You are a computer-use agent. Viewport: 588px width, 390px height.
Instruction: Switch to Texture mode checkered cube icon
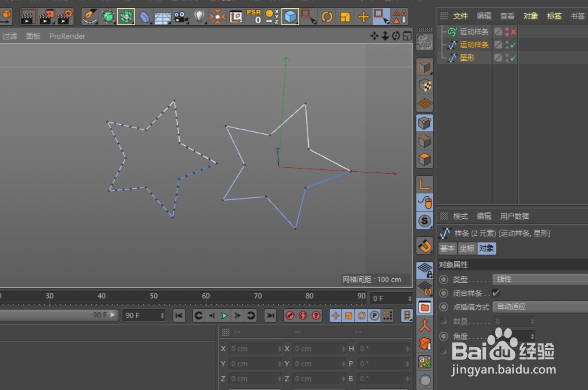tap(425, 85)
